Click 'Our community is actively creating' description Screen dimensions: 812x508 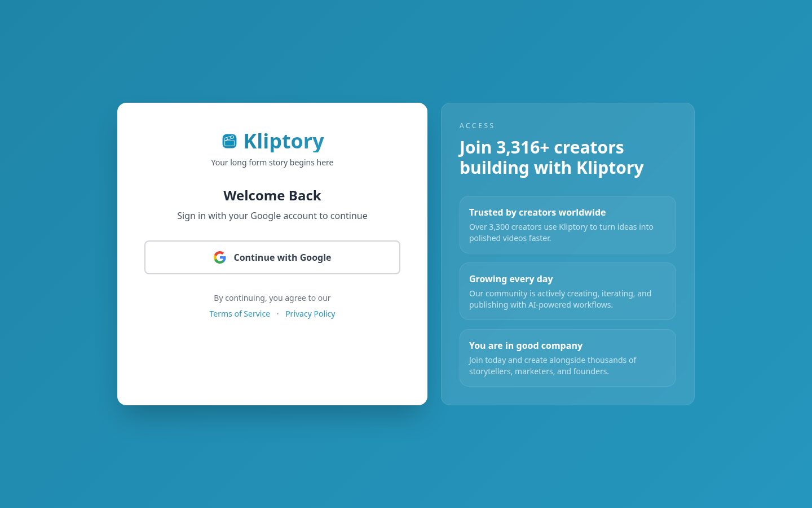click(x=560, y=299)
